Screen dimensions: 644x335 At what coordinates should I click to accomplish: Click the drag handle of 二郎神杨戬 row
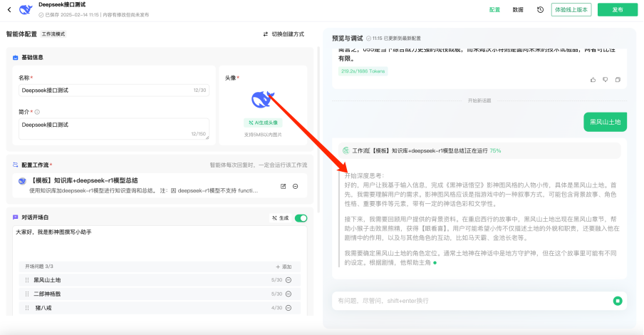pyautogui.click(x=27, y=294)
